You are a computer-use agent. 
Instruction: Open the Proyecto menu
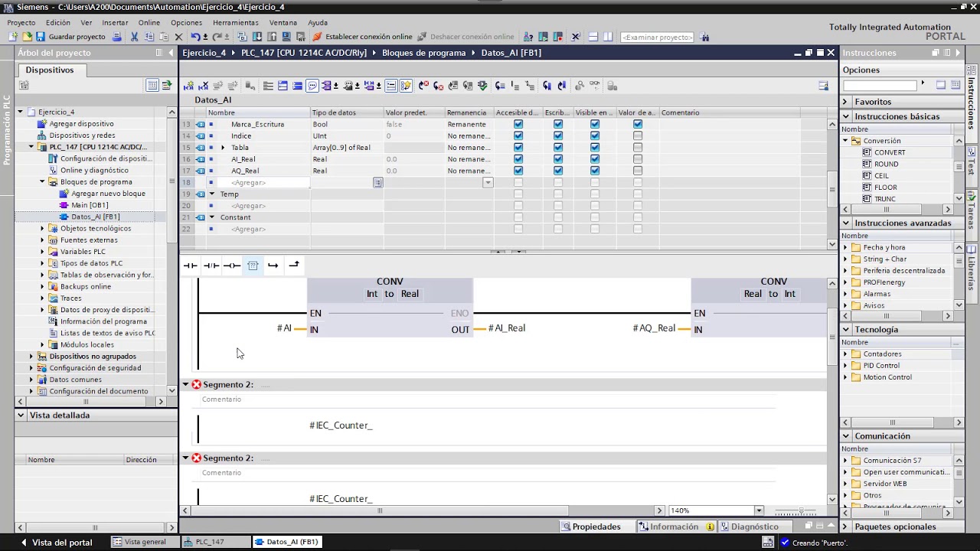point(21,22)
